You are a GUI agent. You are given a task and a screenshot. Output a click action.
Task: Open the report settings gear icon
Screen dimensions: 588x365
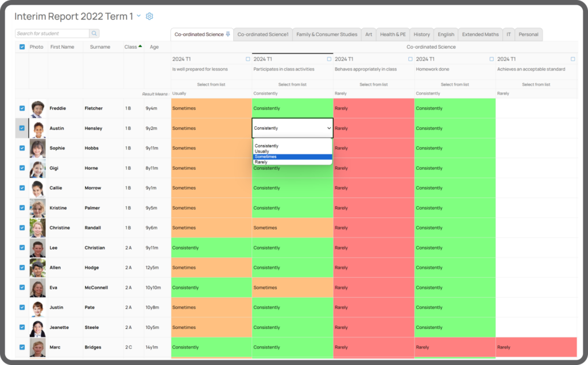[x=149, y=16]
